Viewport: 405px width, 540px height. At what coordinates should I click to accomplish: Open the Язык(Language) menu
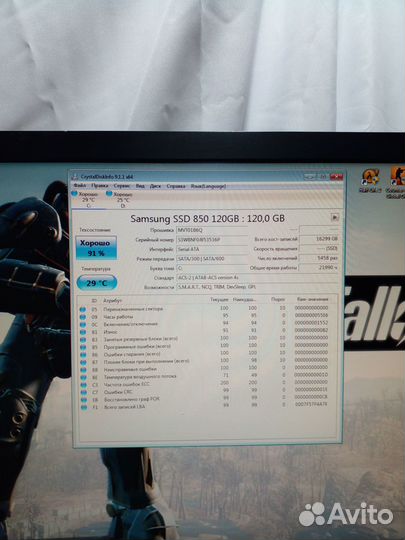(x=208, y=186)
